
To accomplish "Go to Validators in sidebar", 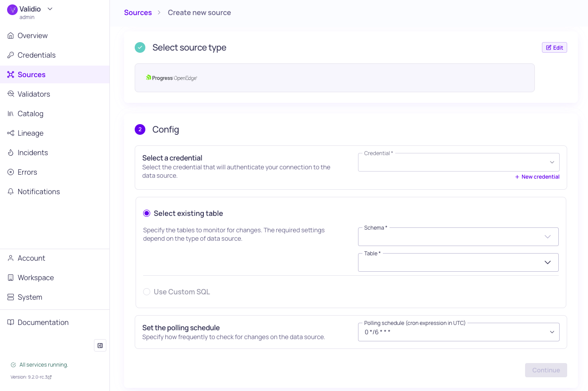I will point(55,94).
